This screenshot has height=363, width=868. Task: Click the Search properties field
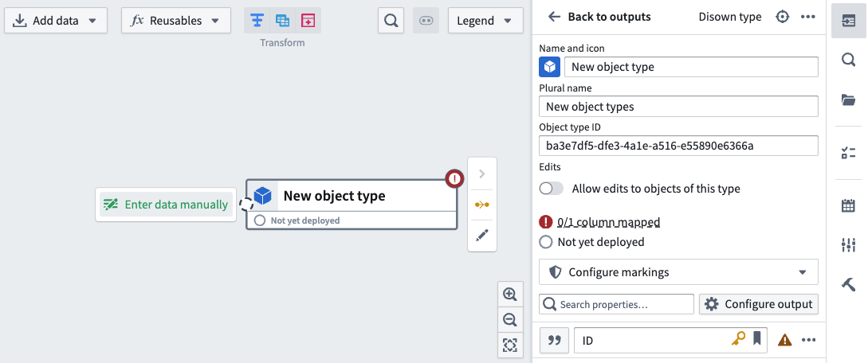tap(616, 304)
